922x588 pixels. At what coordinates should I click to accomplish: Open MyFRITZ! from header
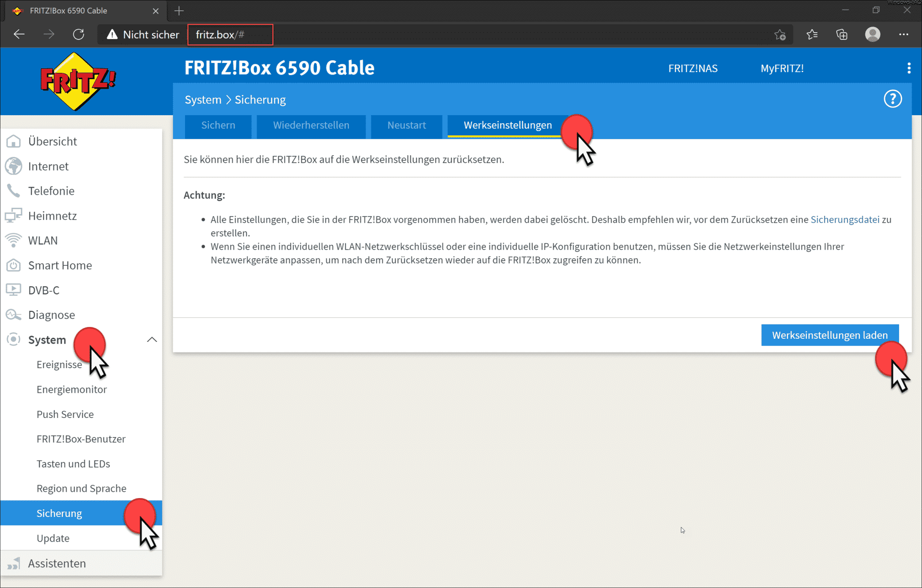[782, 68]
